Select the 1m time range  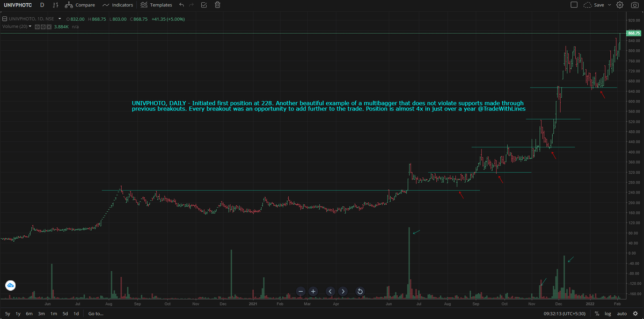coord(54,314)
